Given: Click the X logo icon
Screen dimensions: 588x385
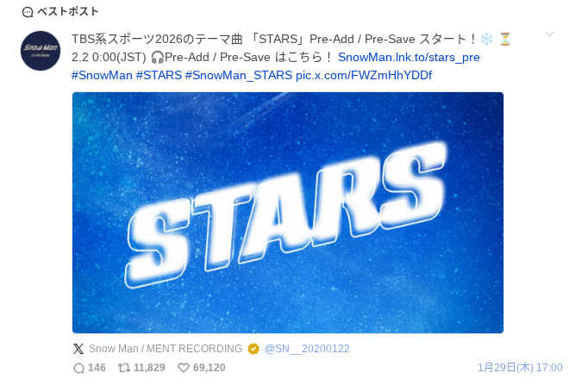Looking at the screenshot, I should [78, 349].
